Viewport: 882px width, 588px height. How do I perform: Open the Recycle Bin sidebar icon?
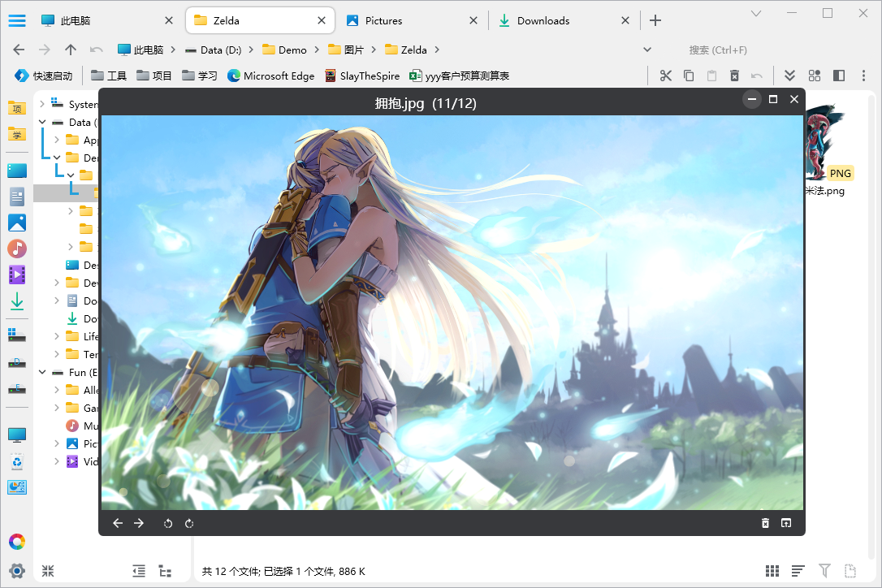tap(17, 461)
